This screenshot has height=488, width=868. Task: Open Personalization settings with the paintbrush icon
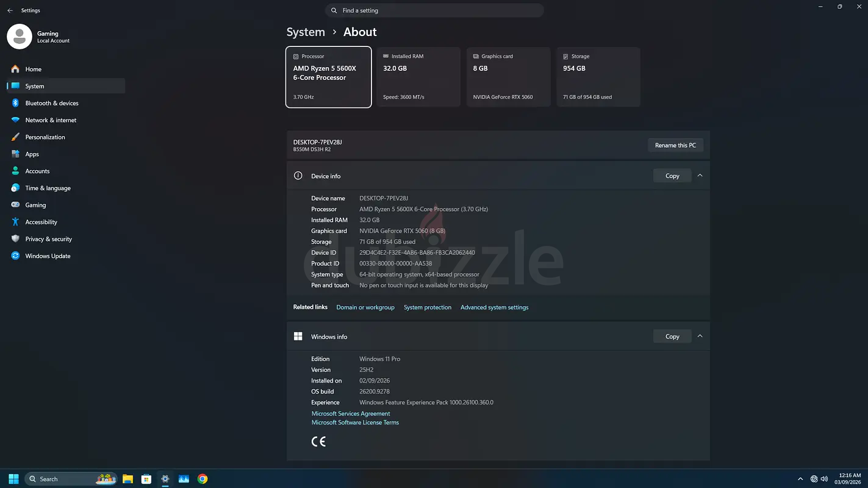66,137
